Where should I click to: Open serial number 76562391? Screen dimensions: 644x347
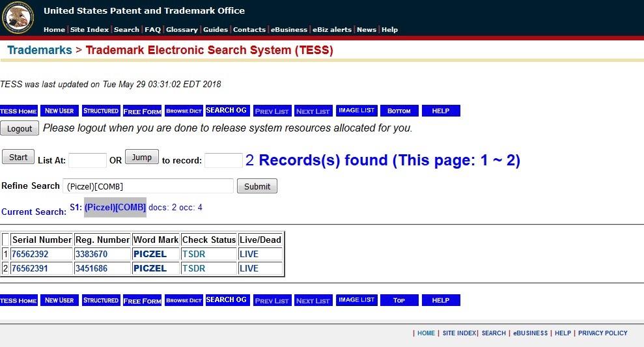point(30,269)
